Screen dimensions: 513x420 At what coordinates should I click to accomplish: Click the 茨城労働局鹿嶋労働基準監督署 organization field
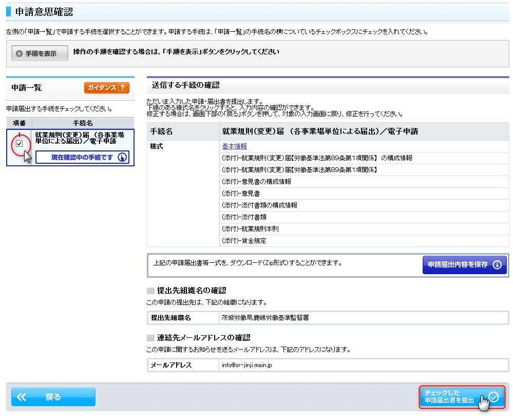[265, 318]
